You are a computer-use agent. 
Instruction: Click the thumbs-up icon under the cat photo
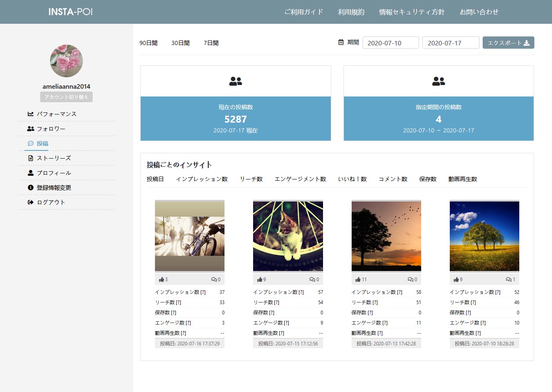click(259, 280)
